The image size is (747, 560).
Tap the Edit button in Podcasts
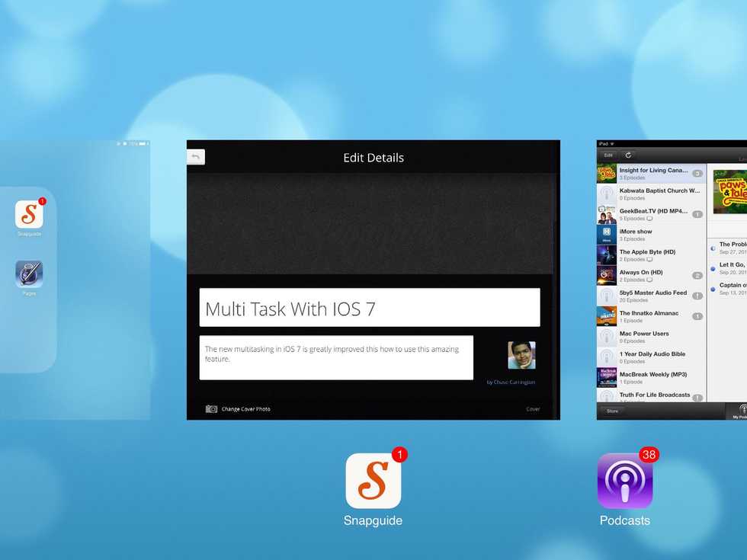pyautogui.click(x=608, y=155)
